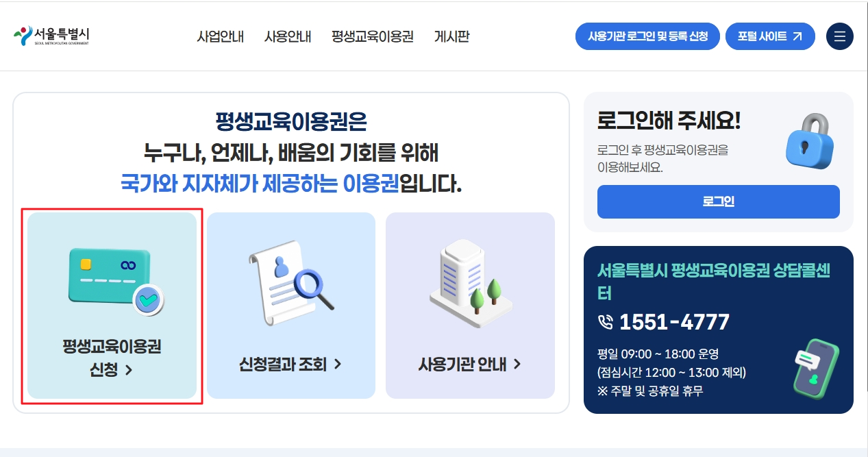
Task: Open the 사용안내 menu
Action: click(288, 36)
